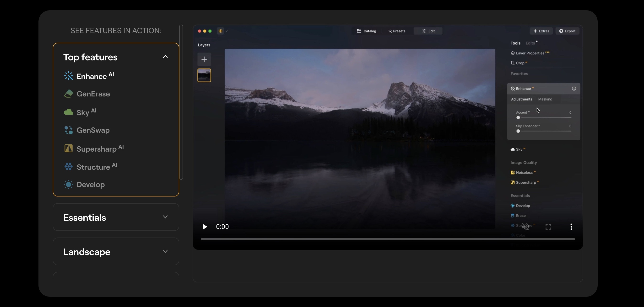This screenshot has width=644, height=307.
Task: Adjust the Sky Enhancer AI slider
Action: point(544,131)
